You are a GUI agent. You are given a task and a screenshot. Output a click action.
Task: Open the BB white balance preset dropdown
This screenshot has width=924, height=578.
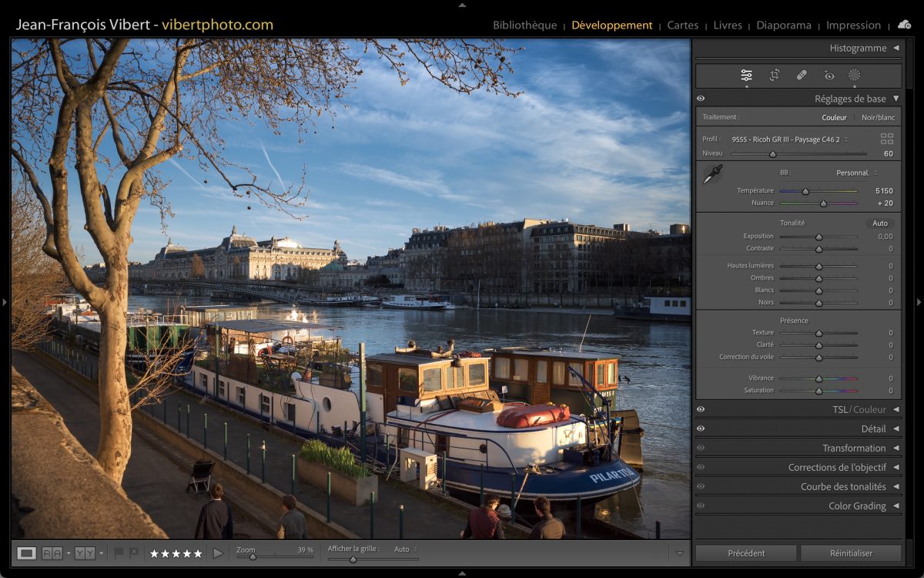(x=856, y=173)
